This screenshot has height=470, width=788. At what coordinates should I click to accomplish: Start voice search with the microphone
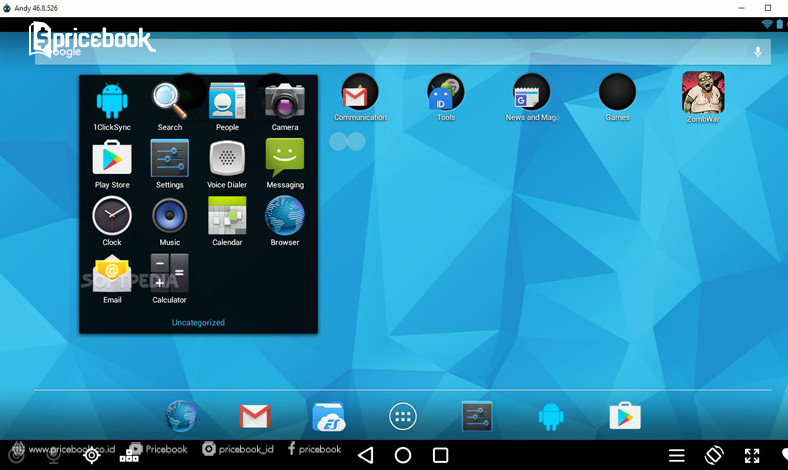tap(757, 52)
